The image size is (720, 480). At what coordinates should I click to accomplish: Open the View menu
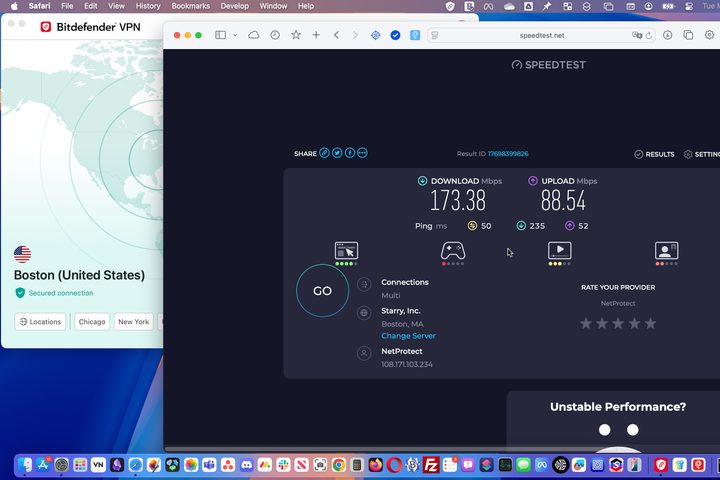[116, 6]
